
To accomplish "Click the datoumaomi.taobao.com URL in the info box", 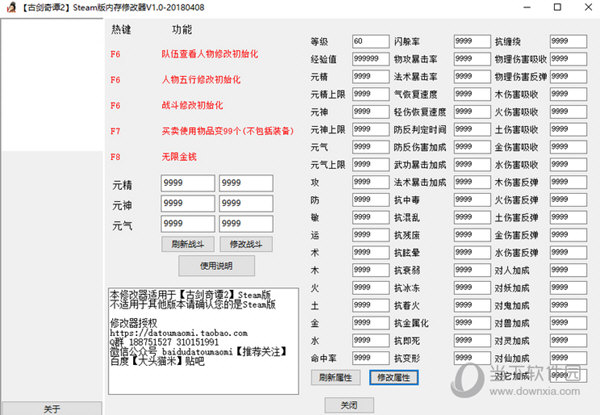I will [179, 333].
